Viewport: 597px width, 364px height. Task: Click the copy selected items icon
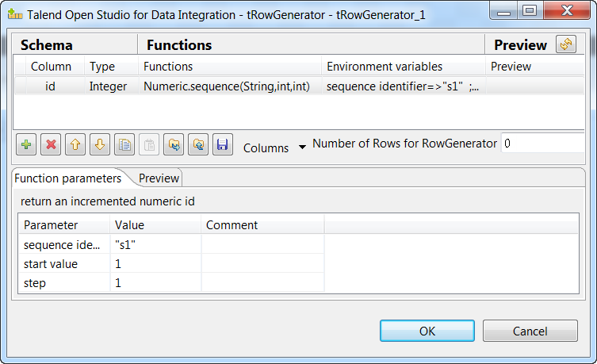click(124, 145)
